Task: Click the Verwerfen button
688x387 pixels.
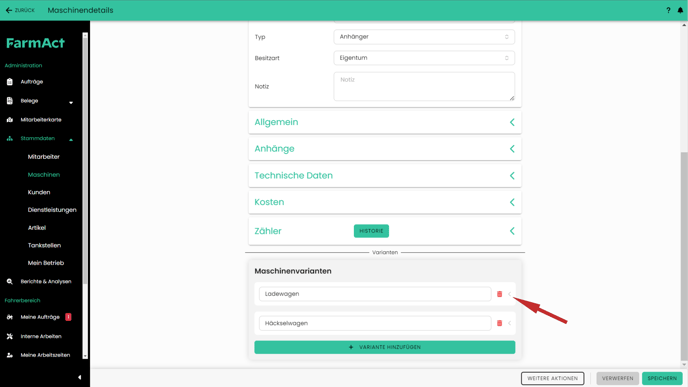Action: pos(617,378)
